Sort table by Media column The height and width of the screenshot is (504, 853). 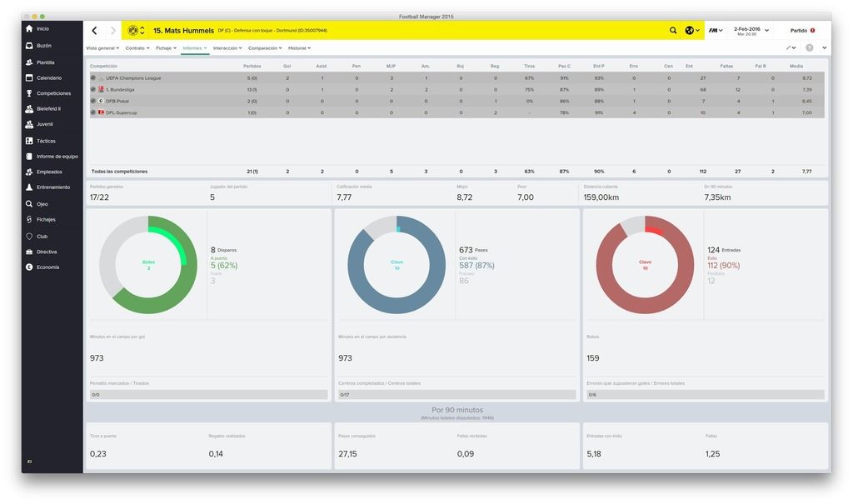(x=796, y=66)
